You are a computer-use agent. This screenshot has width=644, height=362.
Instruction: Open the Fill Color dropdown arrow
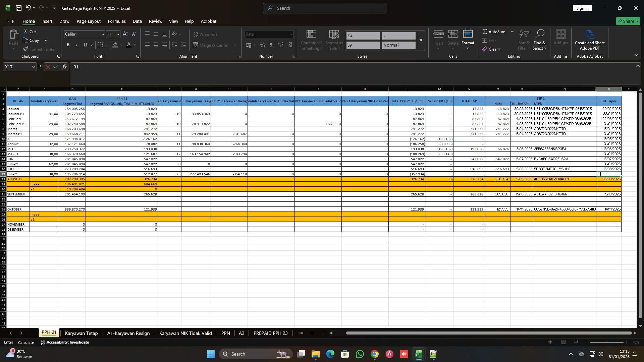tap(121, 45)
